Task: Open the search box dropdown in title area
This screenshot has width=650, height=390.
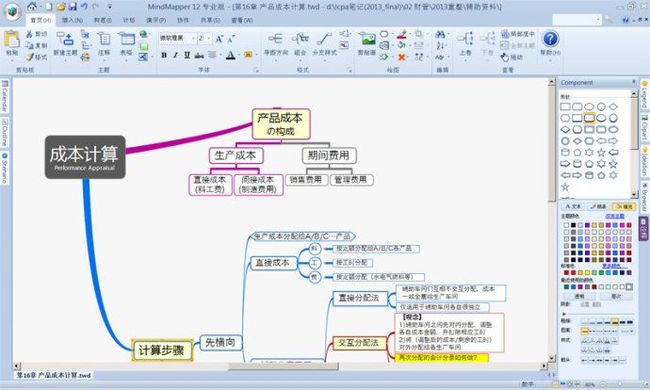Action: (x=598, y=19)
